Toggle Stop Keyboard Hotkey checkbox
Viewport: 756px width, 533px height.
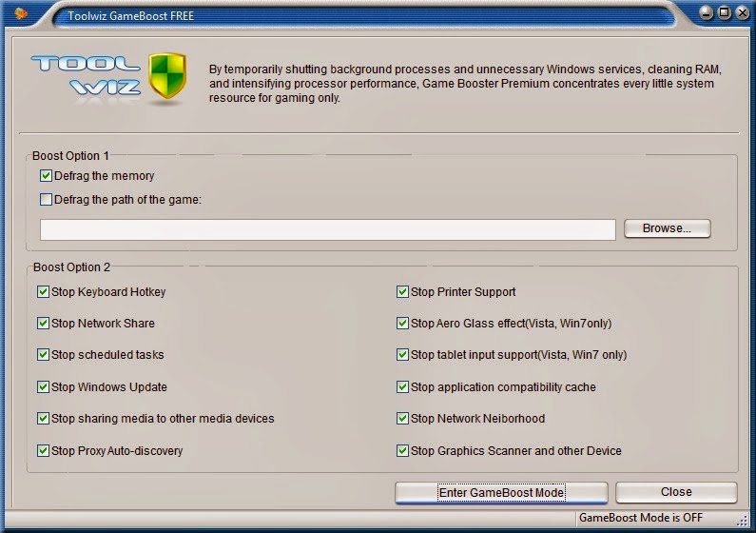[x=43, y=292]
